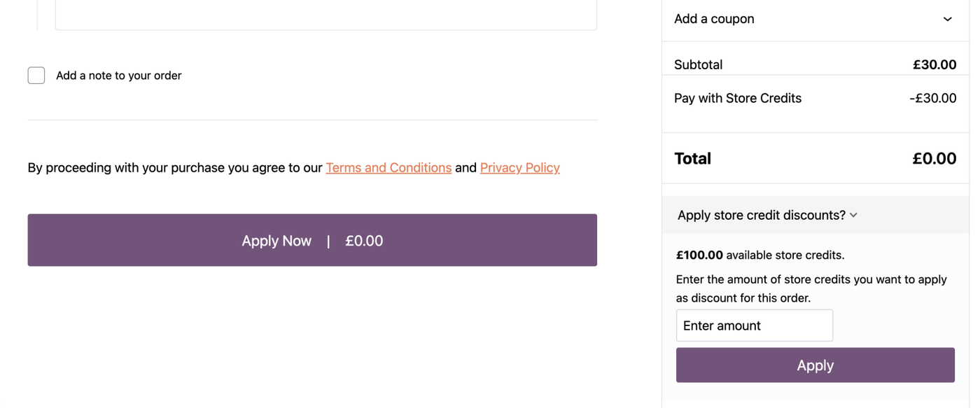Click the 'Add a note to your order' label
This screenshot has height=408, width=980.
[118, 76]
